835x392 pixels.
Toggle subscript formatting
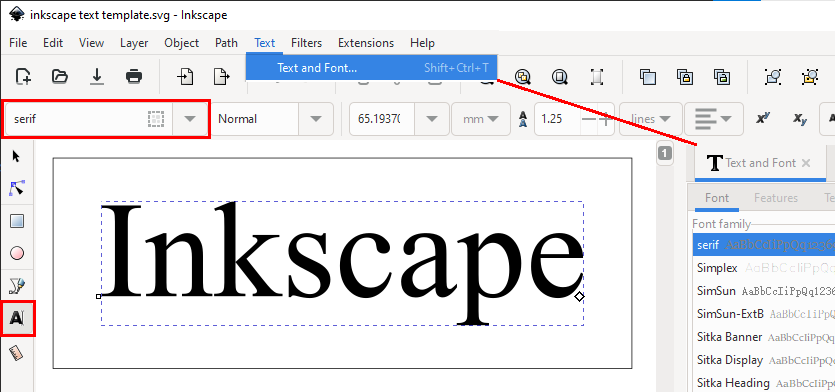(799, 119)
